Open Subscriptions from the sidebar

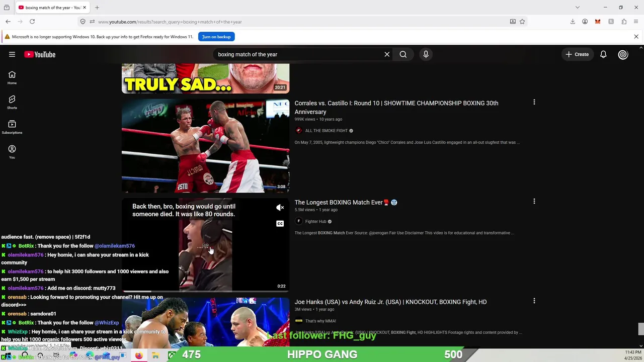click(12, 127)
